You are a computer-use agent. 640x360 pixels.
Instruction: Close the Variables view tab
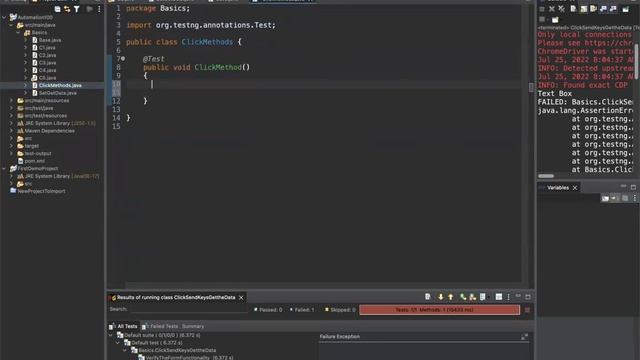tap(575, 188)
